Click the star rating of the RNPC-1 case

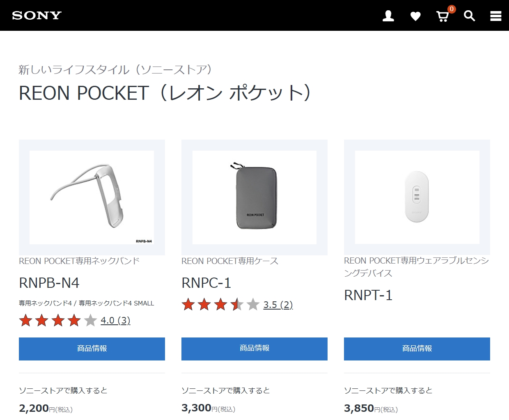click(220, 305)
